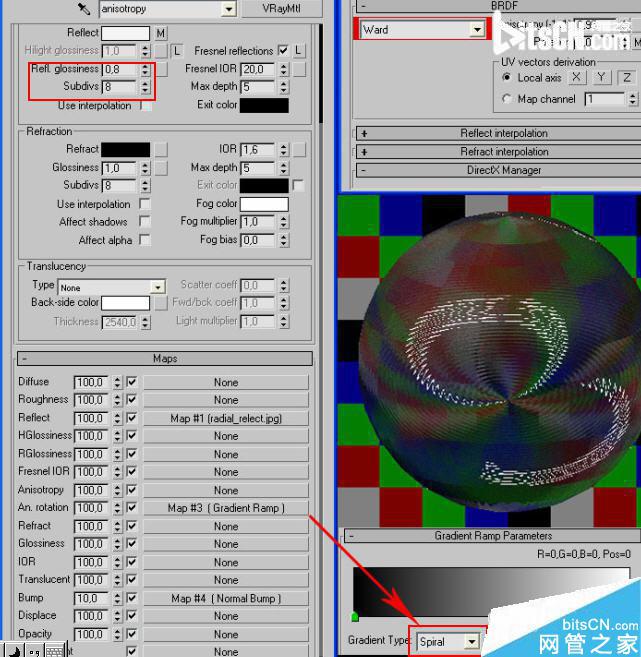Open Map #4 Normal Bump map
This screenshot has width=641, height=657.
226,598
